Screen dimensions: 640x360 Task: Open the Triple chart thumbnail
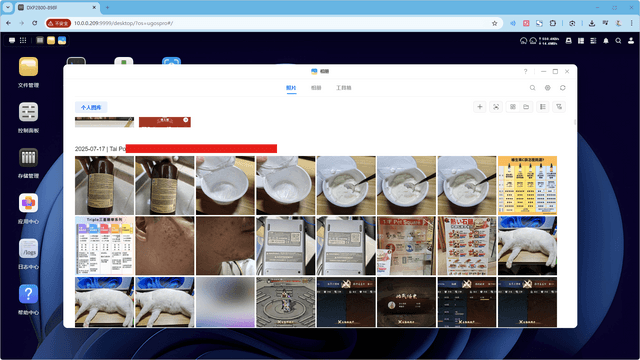(104, 246)
